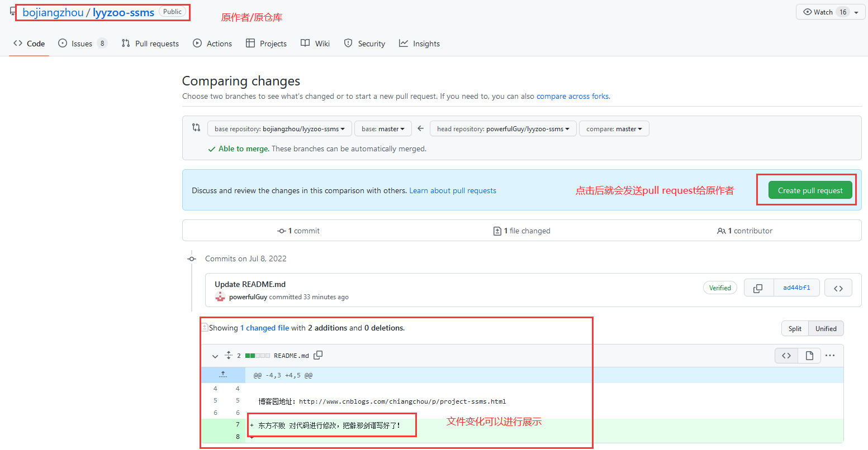The height and width of the screenshot is (450, 868).
Task: Follow the compare across forks link
Action: pos(573,97)
